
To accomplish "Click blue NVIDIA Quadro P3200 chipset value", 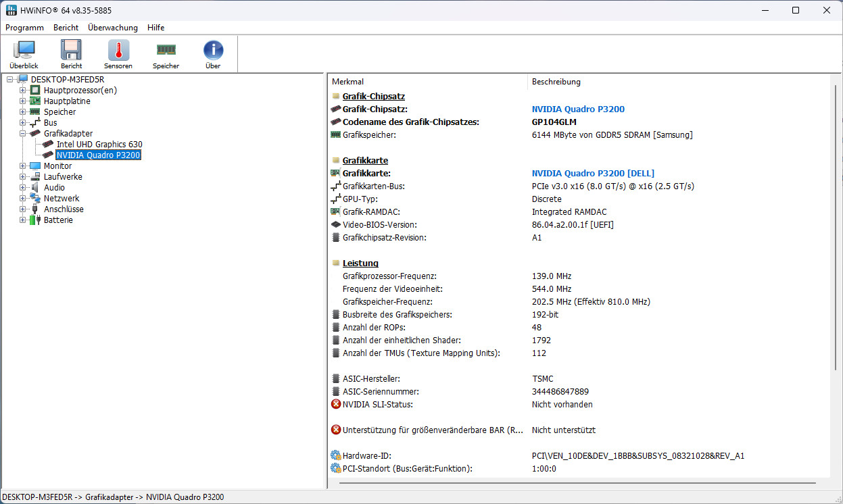I will click(x=578, y=109).
